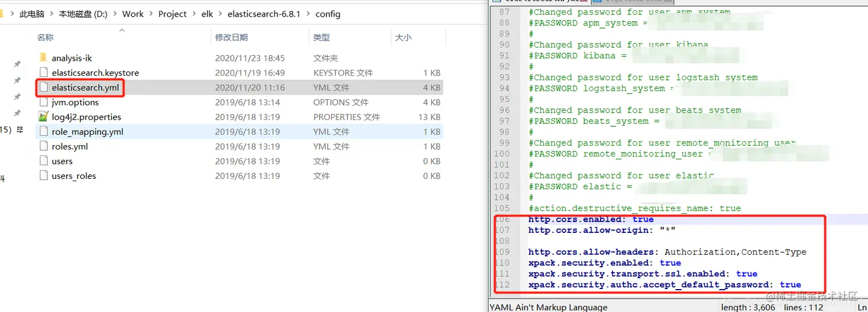Select the elasticsearch.yml file name

[86, 88]
